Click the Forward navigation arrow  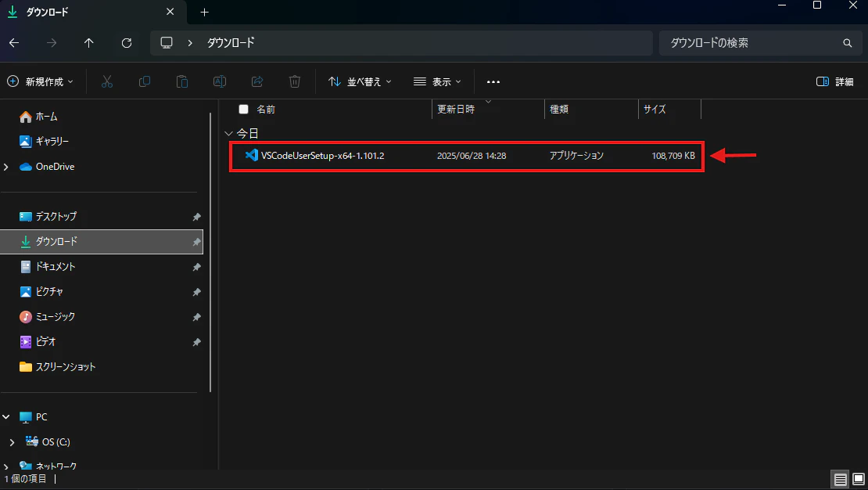(x=52, y=43)
